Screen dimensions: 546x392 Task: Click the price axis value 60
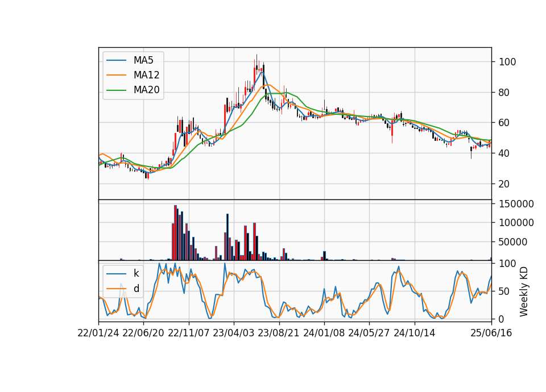[504, 123]
